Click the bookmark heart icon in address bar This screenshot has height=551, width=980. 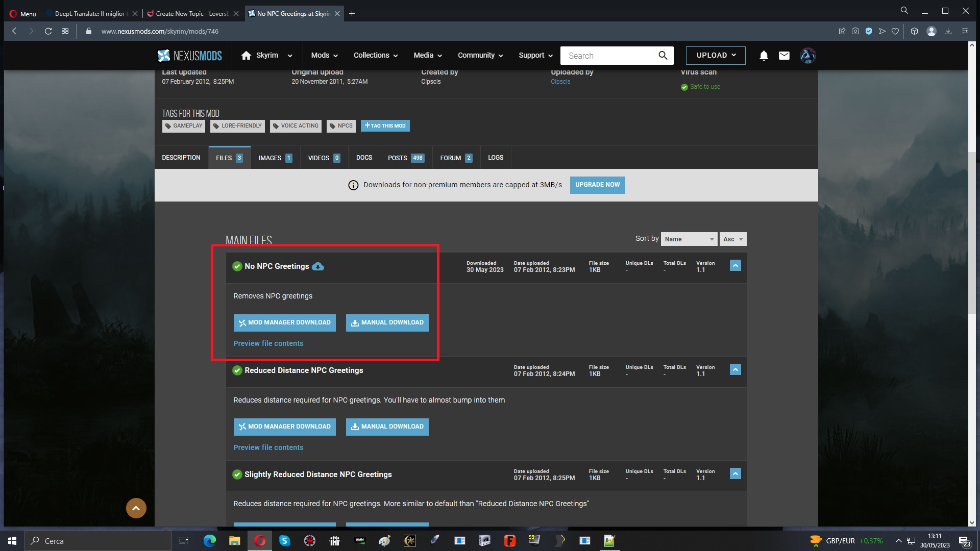tap(895, 31)
